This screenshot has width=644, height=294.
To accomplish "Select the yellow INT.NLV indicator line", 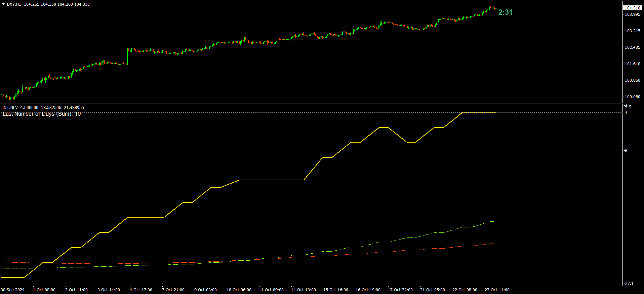I will (x=272, y=180).
